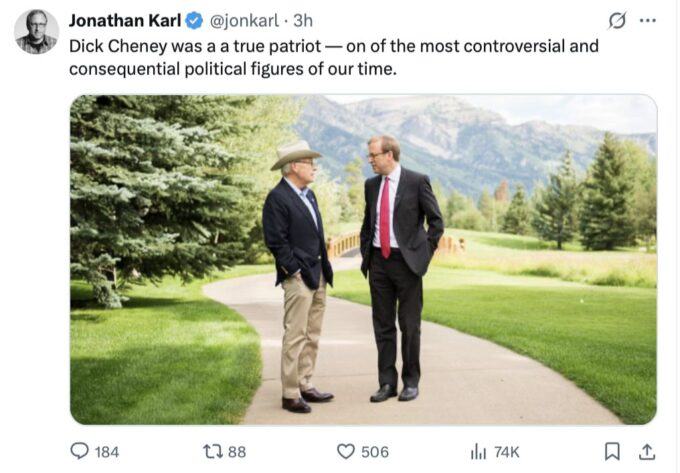Image resolution: width=680 pixels, height=473 pixels.
Task: Click the 74K views count
Action: (507, 452)
